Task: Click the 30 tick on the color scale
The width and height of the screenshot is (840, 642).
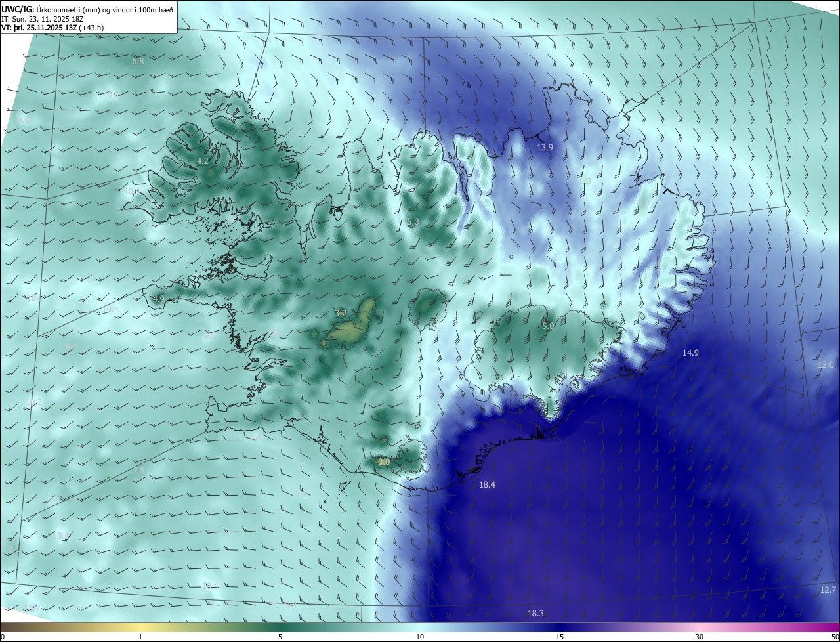Action: coord(700,637)
